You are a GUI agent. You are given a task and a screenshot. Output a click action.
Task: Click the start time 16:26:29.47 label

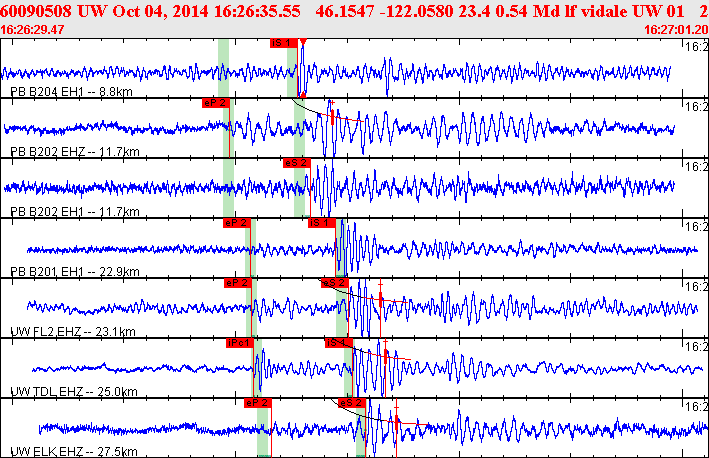[32, 30]
